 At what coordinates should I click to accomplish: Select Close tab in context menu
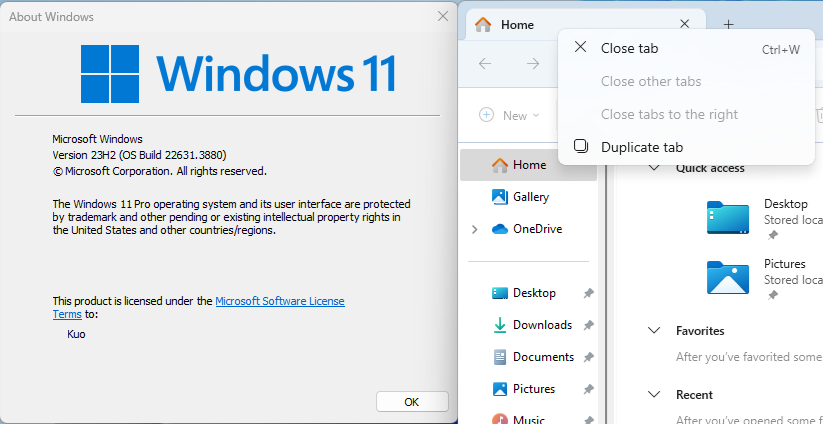[687, 48]
